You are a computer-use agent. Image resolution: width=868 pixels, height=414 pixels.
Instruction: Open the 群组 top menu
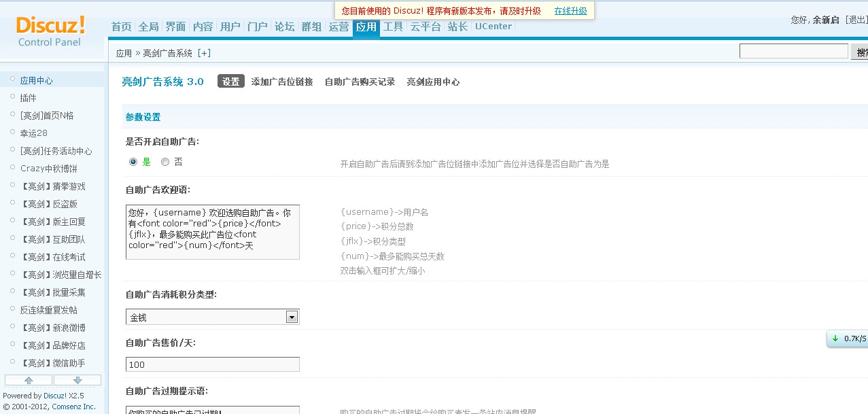(x=312, y=27)
